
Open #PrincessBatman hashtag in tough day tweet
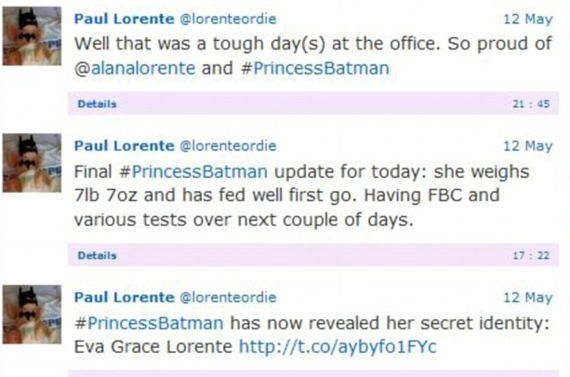(x=315, y=68)
